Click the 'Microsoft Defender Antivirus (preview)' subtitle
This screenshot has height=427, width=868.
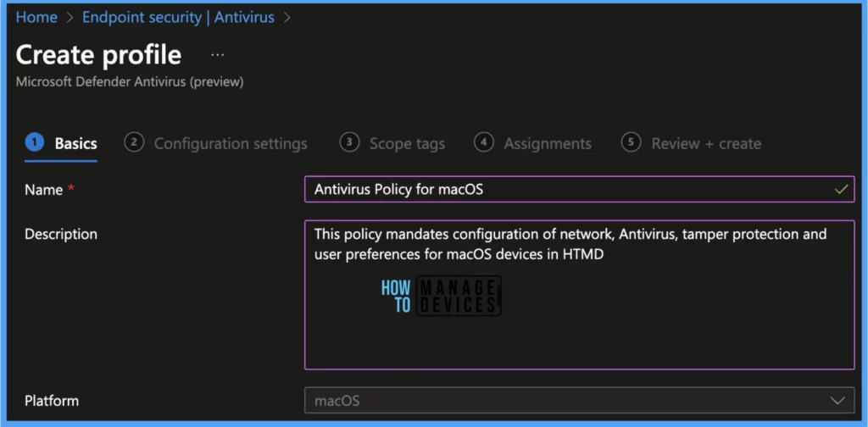click(130, 82)
